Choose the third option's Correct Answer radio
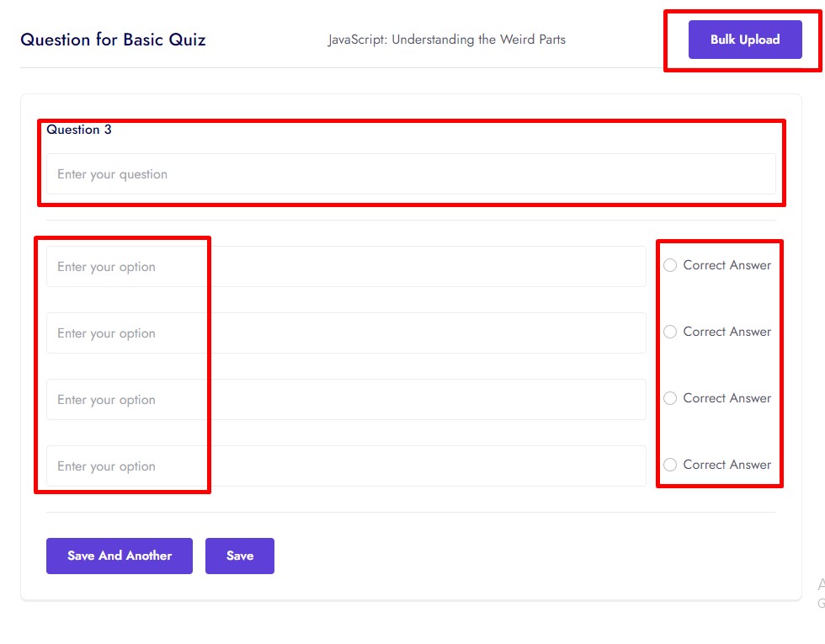The height and width of the screenshot is (644, 825). tap(670, 398)
